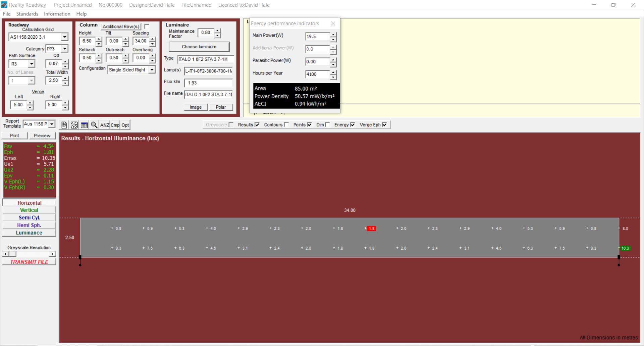This screenshot has width=644, height=346.
Task: Open the report document icon
Action: [x=64, y=125]
